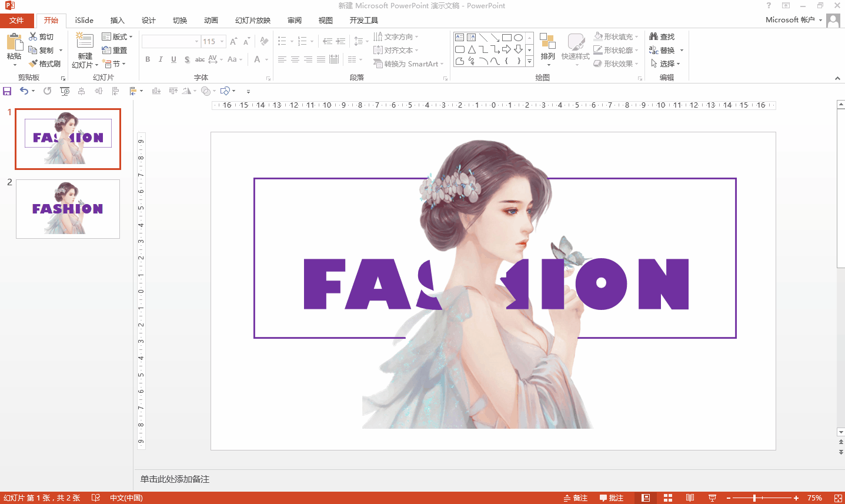This screenshot has width=845, height=504.
Task: Switch to the Animations (动画) tab
Action: pyautogui.click(x=211, y=20)
